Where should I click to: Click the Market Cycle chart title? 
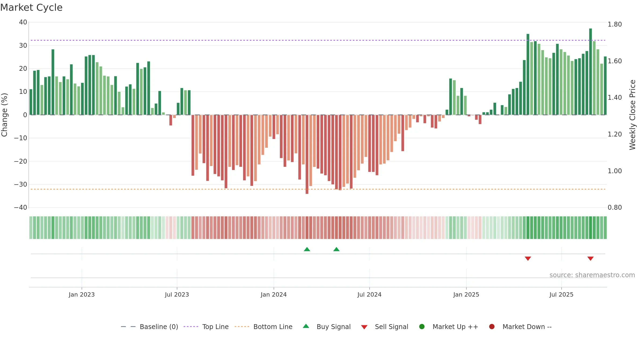(x=31, y=8)
